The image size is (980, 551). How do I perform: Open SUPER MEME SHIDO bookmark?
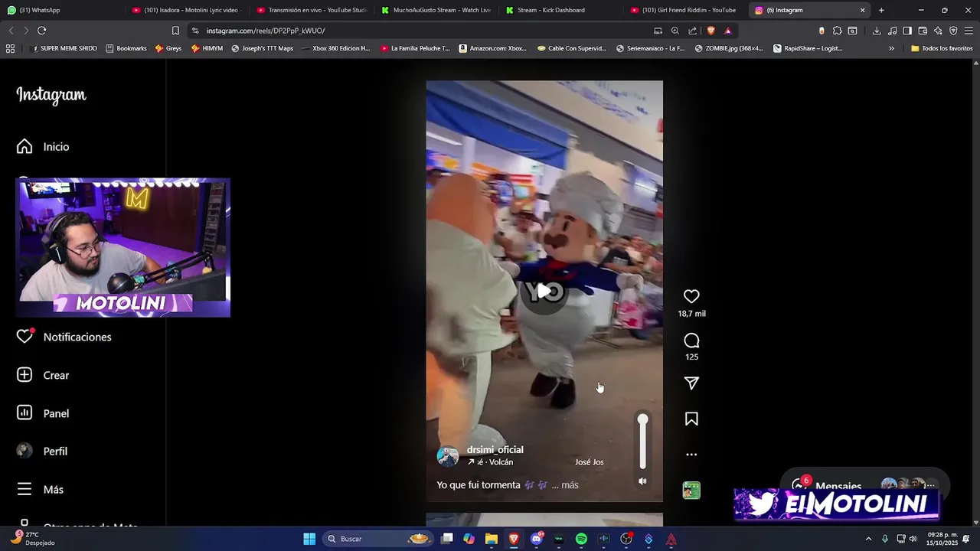click(x=64, y=48)
